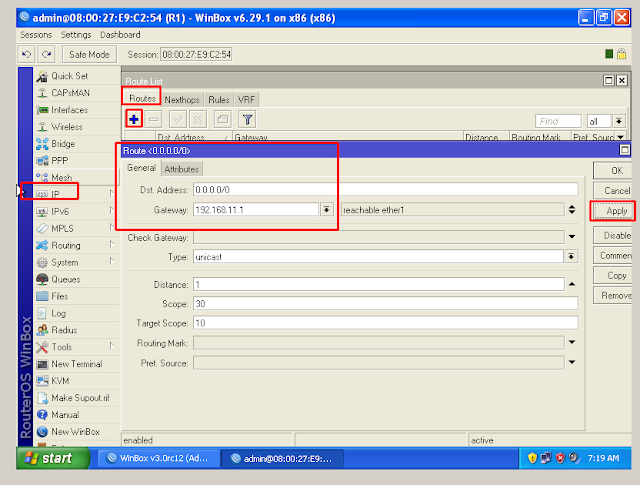Viewport: 640px width, 485px height.
Task: Collapse the Distance field
Action: pos(572,284)
